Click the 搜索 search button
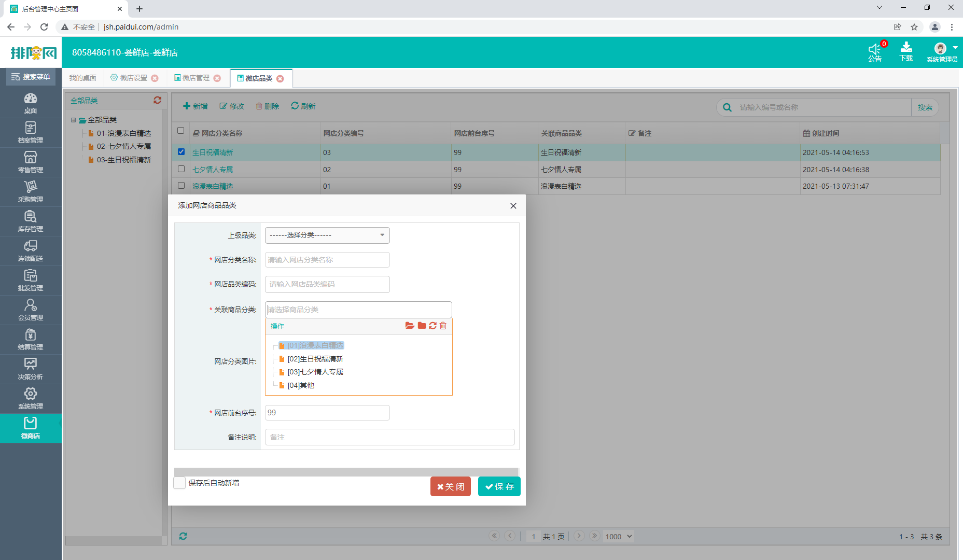This screenshot has width=963, height=560. pyautogui.click(x=925, y=107)
